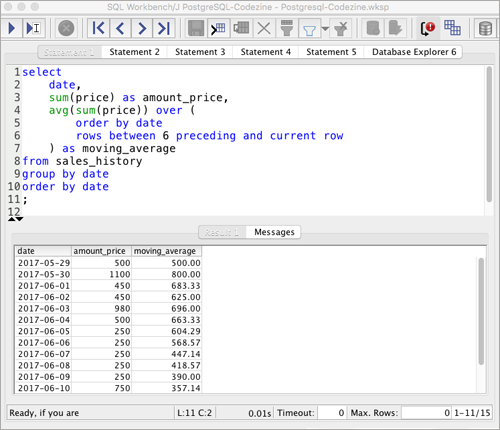The height and width of the screenshot is (430, 500).
Task: Select moving_average cell 418.57
Action: click(x=167, y=365)
